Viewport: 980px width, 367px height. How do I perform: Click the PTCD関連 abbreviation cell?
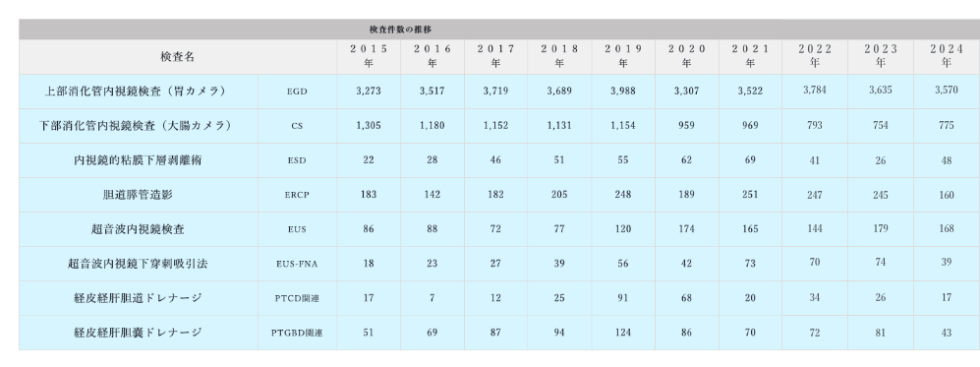click(x=297, y=298)
